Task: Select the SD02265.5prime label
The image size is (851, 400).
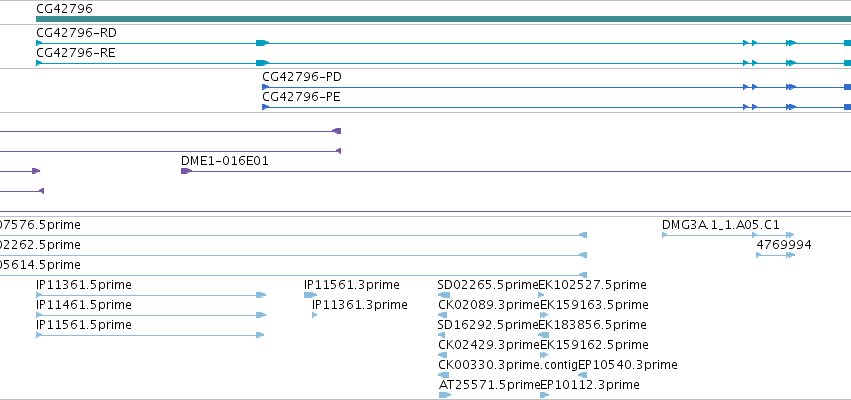Action: point(487,285)
